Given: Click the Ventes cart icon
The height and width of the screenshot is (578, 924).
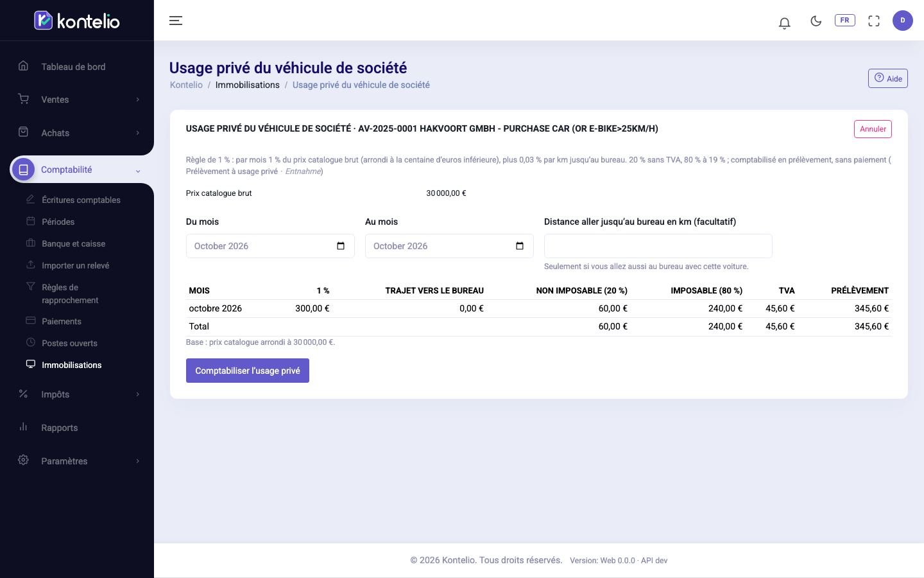Looking at the screenshot, I should coord(24,98).
